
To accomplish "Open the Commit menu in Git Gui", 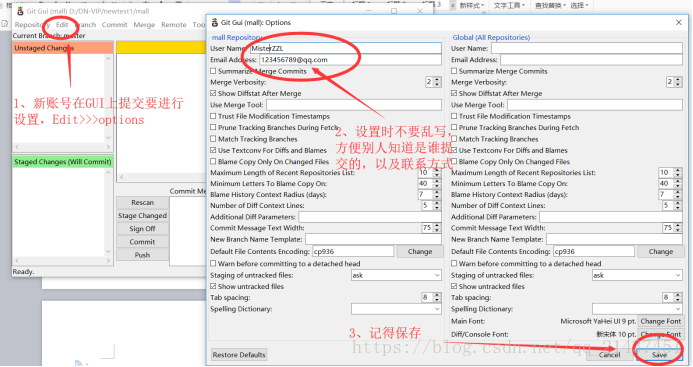I will (x=114, y=25).
